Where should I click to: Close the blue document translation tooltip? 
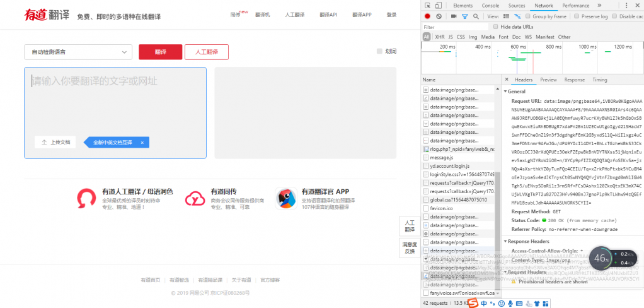click(142, 143)
